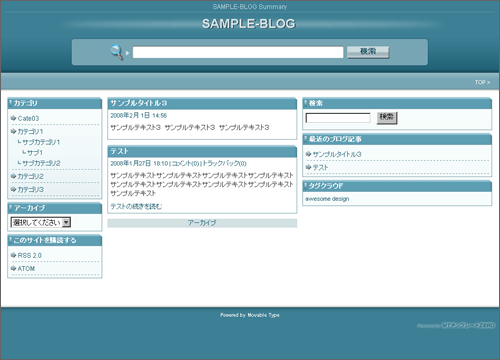The width and height of the screenshot is (500, 360).
Task: Expand the archive 選択してください dropdown
Action: click(x=41, y=222)
